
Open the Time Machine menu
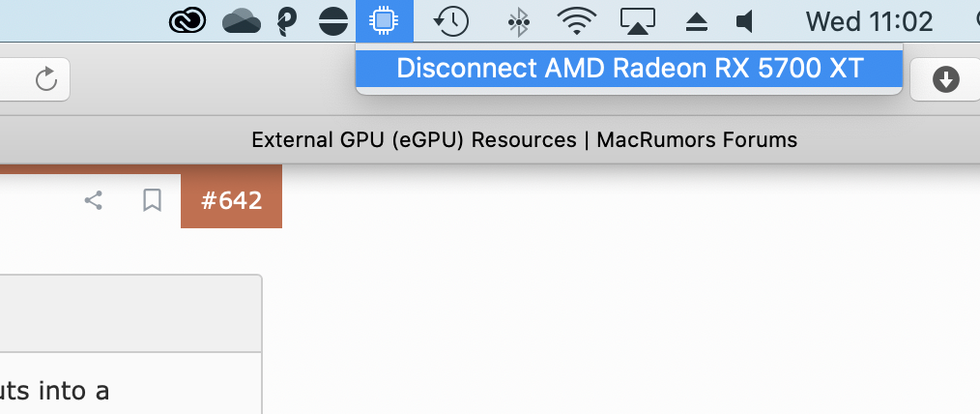click(450, 20)
